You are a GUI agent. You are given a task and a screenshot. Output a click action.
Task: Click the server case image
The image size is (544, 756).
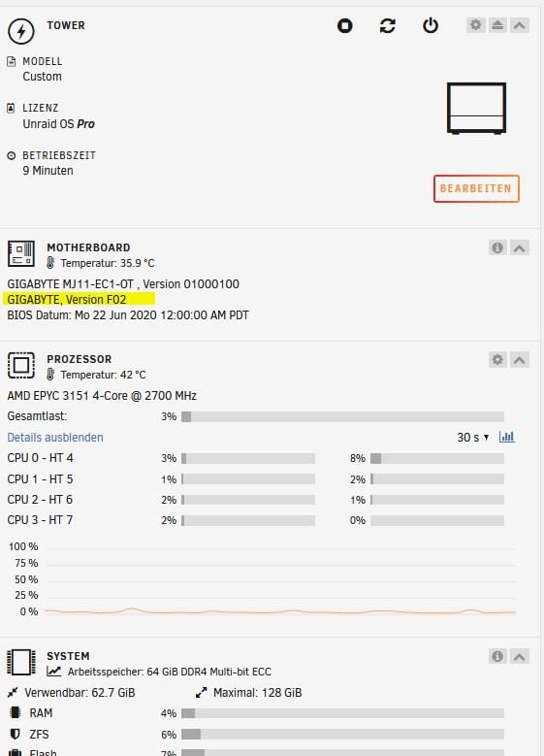[x=476, y=108]
